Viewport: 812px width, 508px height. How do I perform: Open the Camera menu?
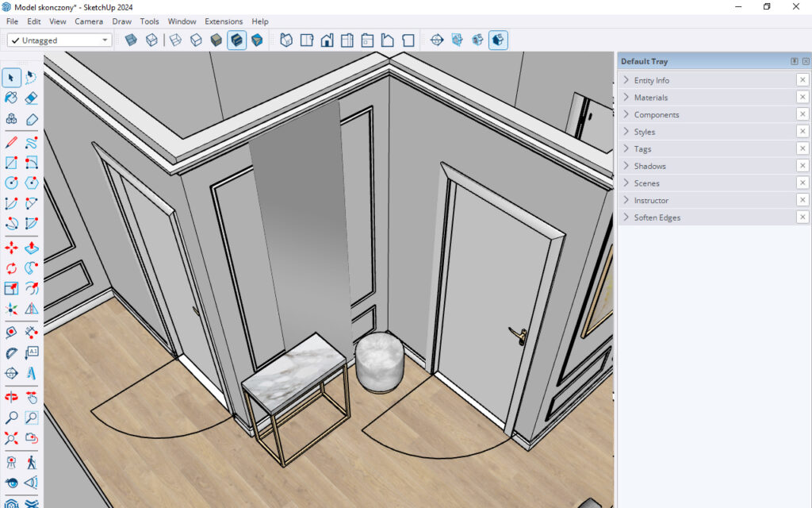(89, 21)
